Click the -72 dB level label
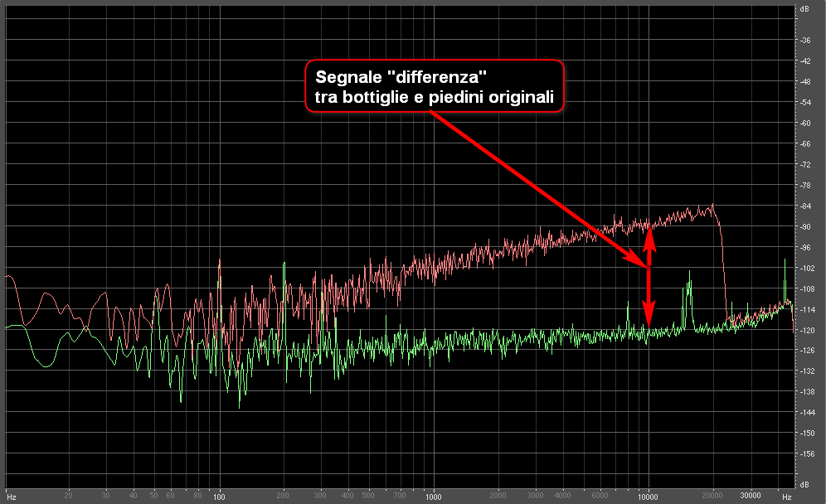This screenshot has width=826, height=504. [x=805, y=165]
